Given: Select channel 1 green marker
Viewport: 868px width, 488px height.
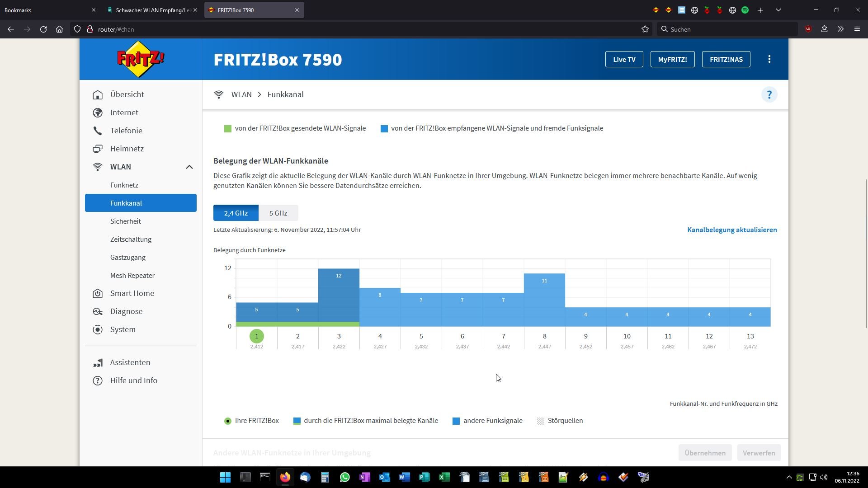Looking at the screenshot, I should [x=256, y=336].
